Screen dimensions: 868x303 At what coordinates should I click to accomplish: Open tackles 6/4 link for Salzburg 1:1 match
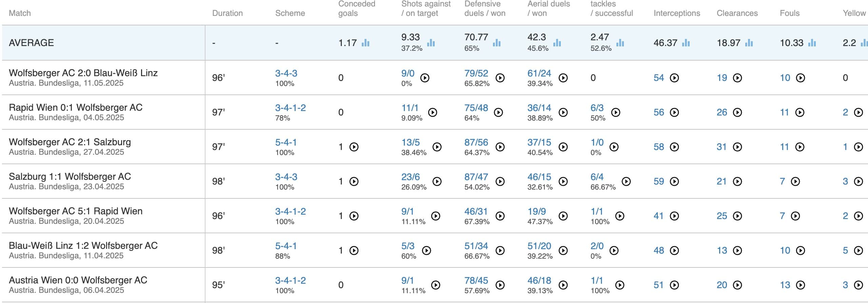point(597,177)
